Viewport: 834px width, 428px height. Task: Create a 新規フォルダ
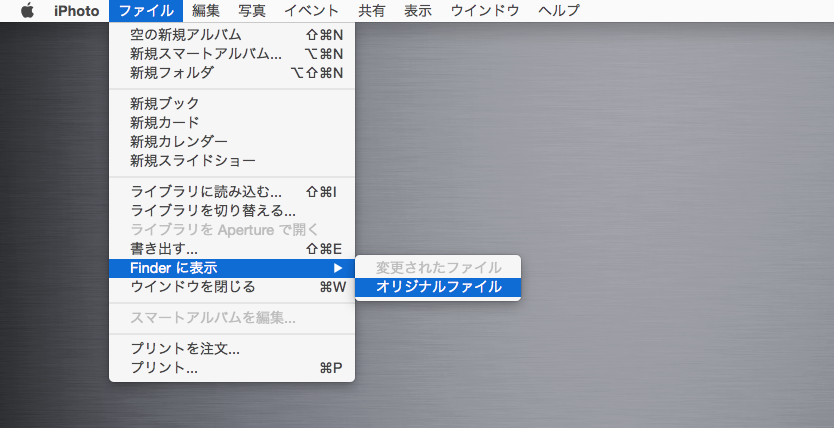(232, 72)
